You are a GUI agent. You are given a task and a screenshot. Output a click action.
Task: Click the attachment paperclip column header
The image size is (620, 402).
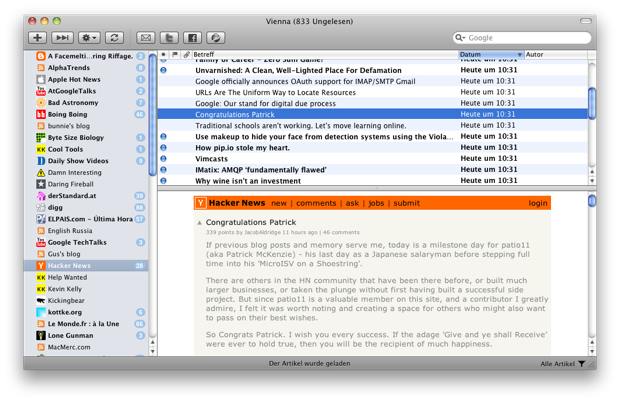click(x=186, y=55)
